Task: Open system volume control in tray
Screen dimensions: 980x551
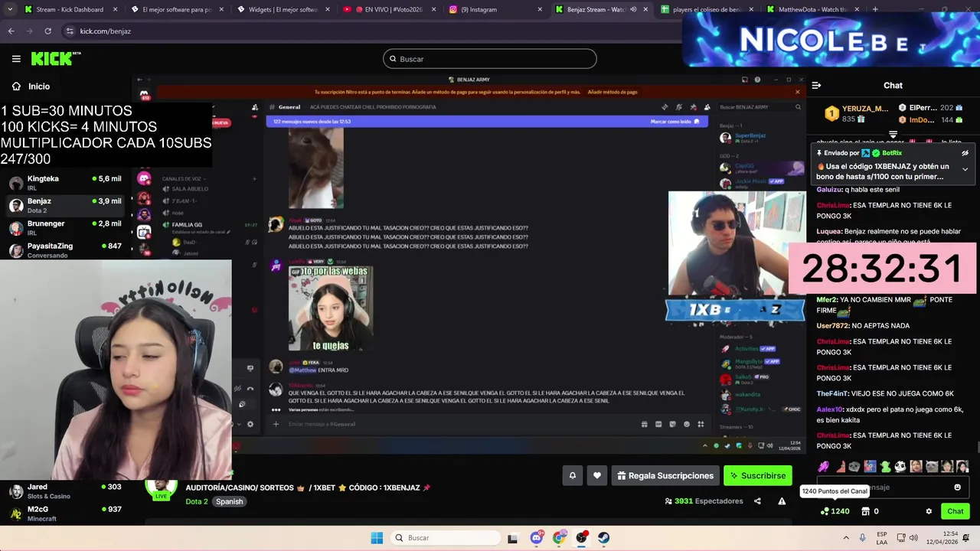Action: click(x=913, y=538)
